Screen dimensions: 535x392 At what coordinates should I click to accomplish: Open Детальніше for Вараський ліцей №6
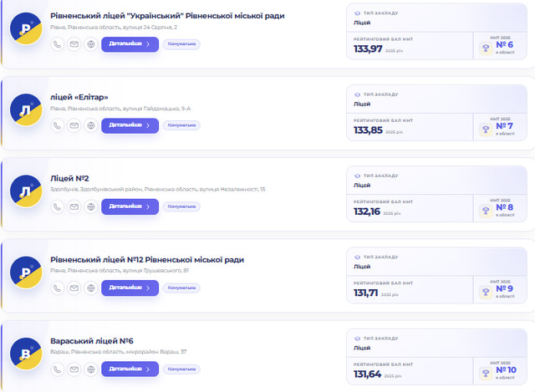pos(130,369)
